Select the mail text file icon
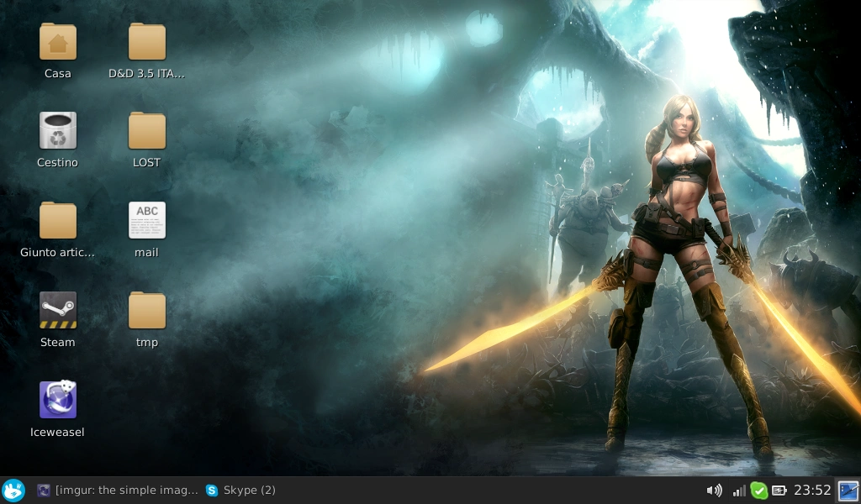 [x=146, y=220]
